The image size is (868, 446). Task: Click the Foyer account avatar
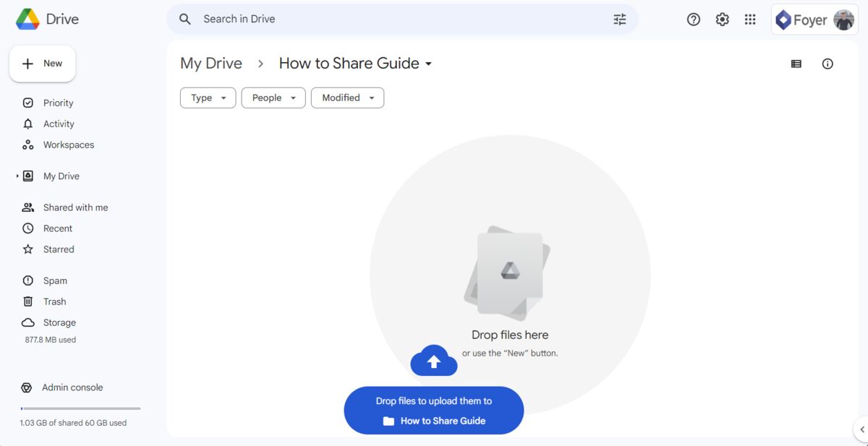click(844, 20)
